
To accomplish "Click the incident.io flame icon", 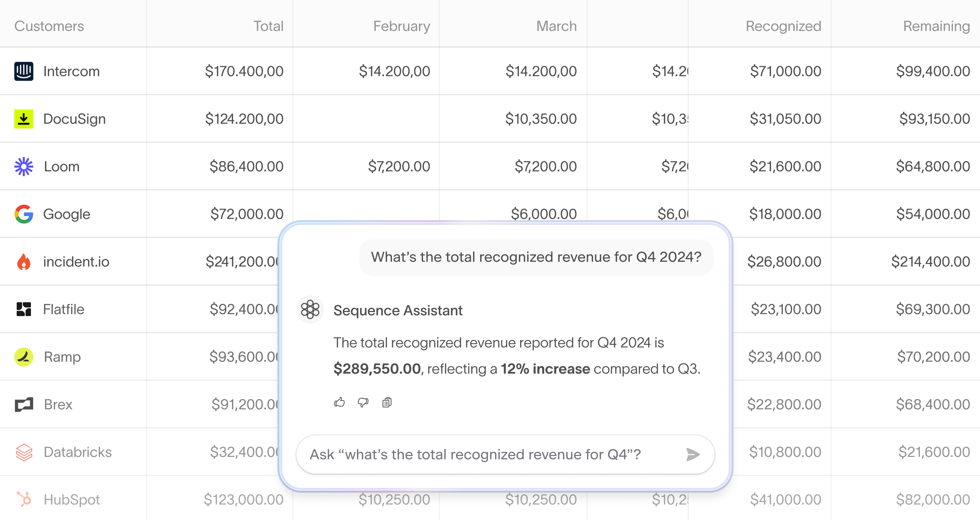I will (x=24, y=261).
